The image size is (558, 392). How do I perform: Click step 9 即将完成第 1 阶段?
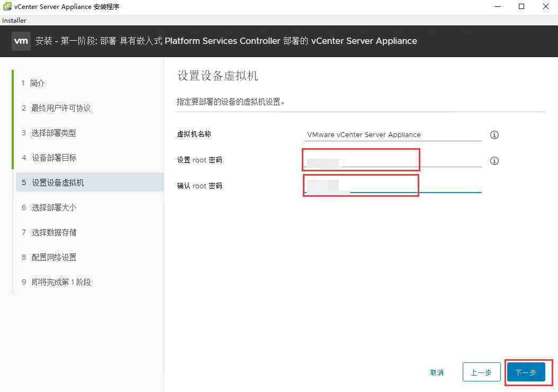(x=61, y=282)
